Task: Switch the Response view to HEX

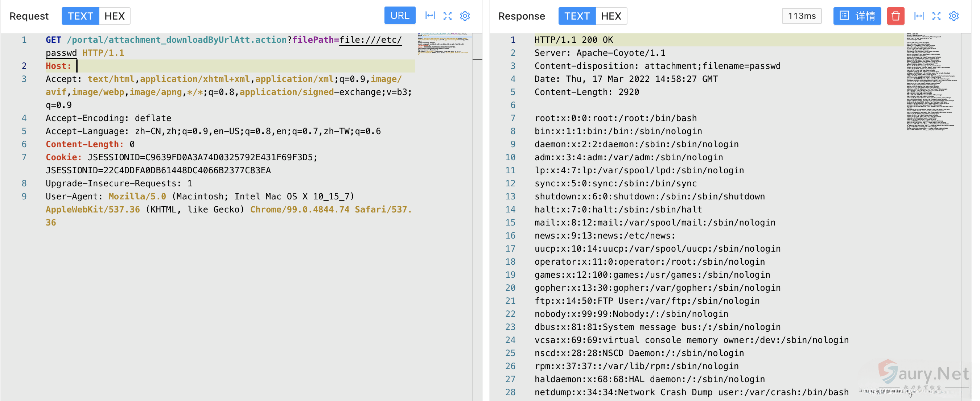Action: pyautogui.click(x=611, y=16)
